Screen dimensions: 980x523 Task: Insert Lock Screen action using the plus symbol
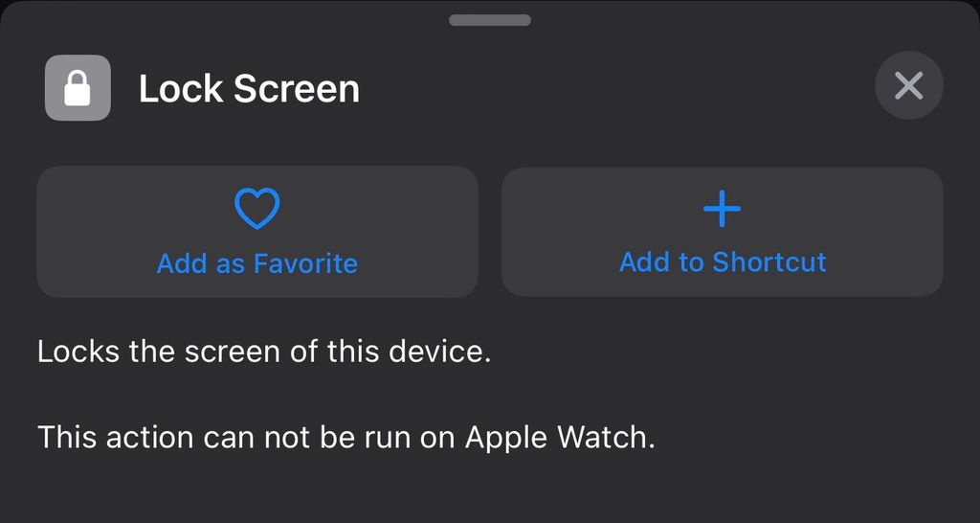pos(722,209)
